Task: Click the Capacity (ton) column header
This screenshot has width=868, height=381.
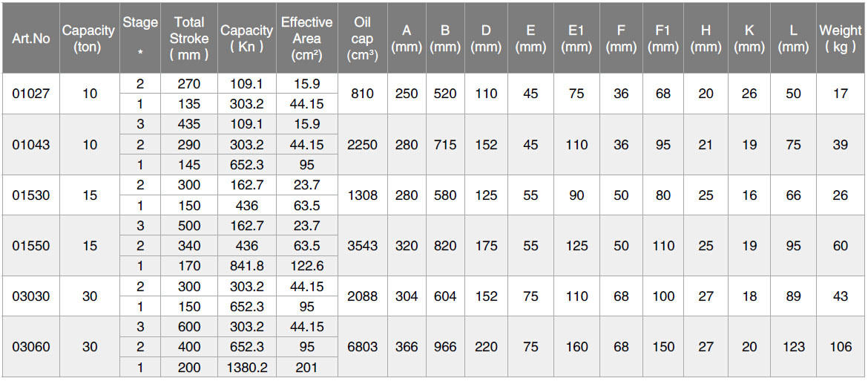Action: pos(88,38)
